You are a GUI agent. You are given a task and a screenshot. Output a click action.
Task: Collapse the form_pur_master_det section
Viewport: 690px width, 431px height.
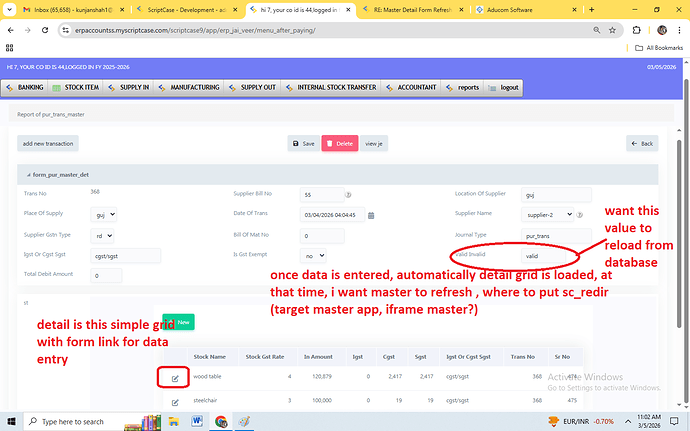[25, 174]
